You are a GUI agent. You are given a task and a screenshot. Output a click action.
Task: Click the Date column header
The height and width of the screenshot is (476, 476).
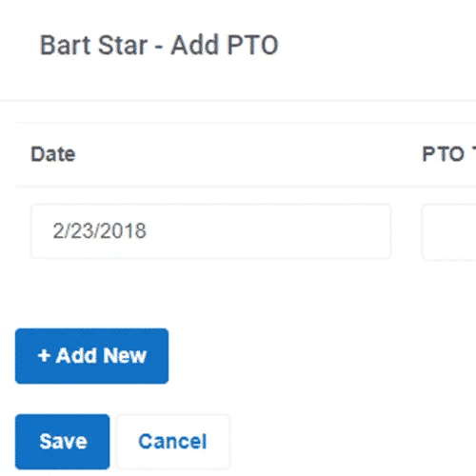53,154
